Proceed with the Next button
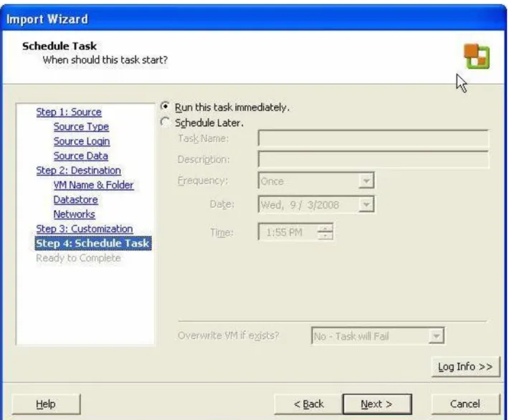The height and width of the screenshot is (420, 509). click(x=377, y=404)
